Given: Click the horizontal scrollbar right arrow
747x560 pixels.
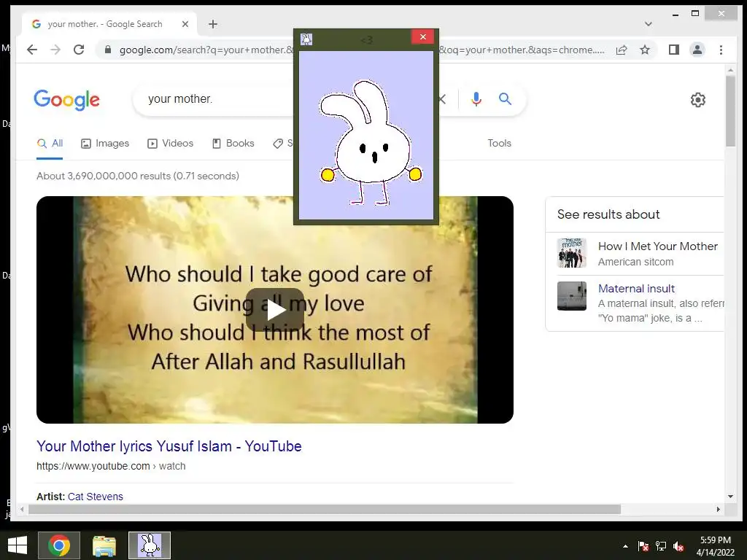Looking at the screenshot, I should (x=719, y=509).
